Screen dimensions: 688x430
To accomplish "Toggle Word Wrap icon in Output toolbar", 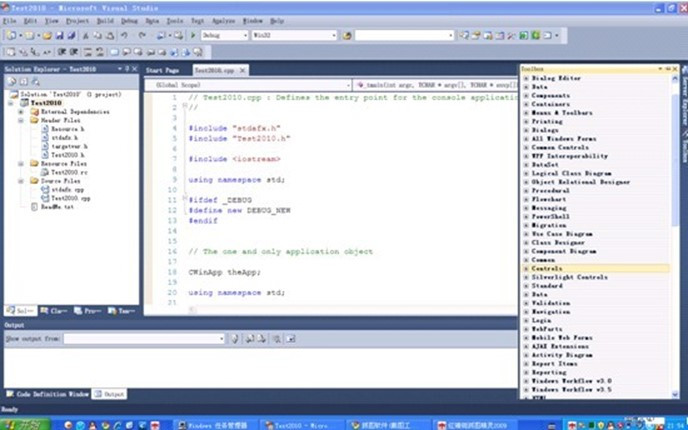I will tap(291, 339).
